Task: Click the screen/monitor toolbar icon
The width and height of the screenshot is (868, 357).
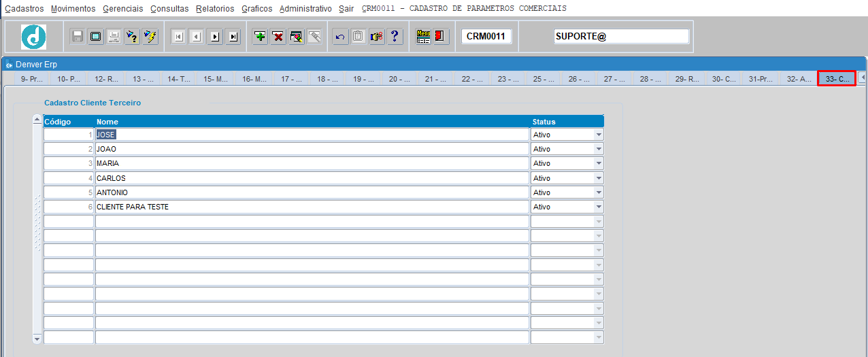Action: click(x=96, y=37)
